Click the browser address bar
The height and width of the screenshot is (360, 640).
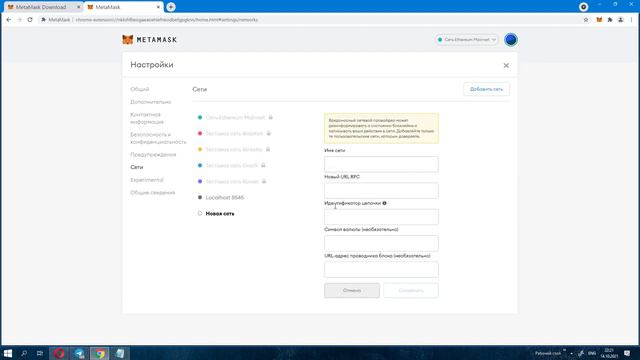click(x=310, y=20)
